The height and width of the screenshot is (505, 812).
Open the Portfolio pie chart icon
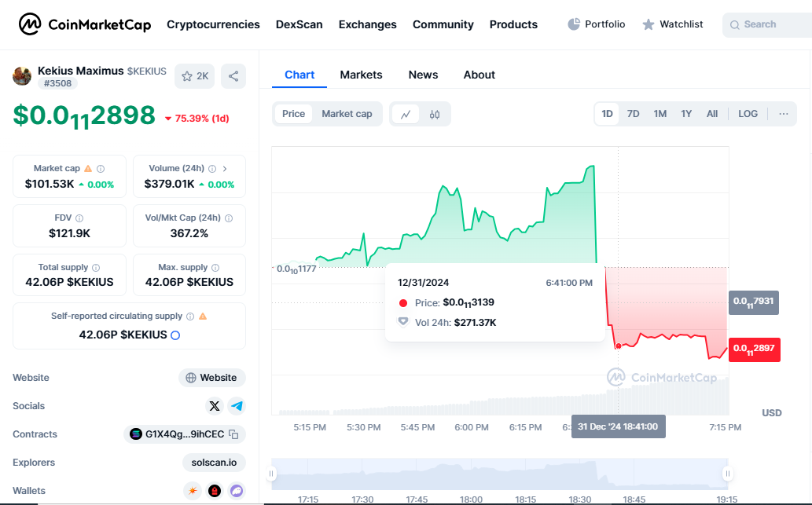click(573, 24)
